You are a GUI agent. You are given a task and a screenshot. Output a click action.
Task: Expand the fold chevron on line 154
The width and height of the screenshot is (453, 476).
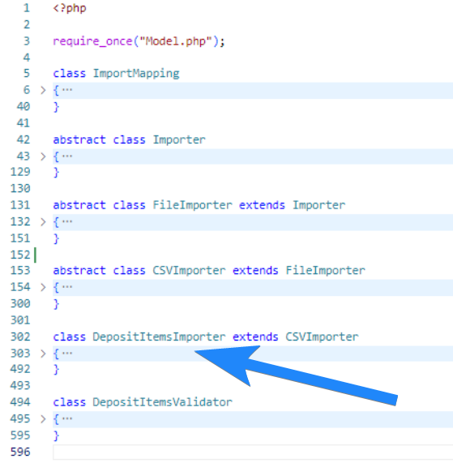click(x=43, y=287)
